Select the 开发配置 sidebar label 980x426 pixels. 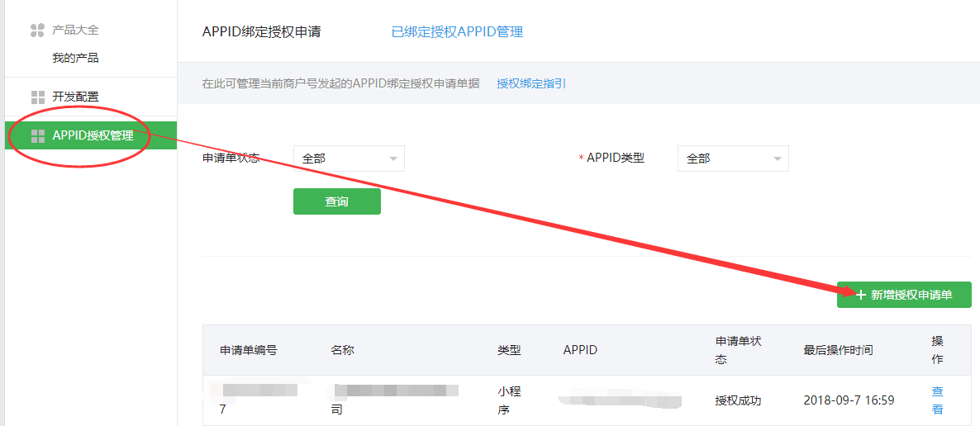click(x=75, y=97)
